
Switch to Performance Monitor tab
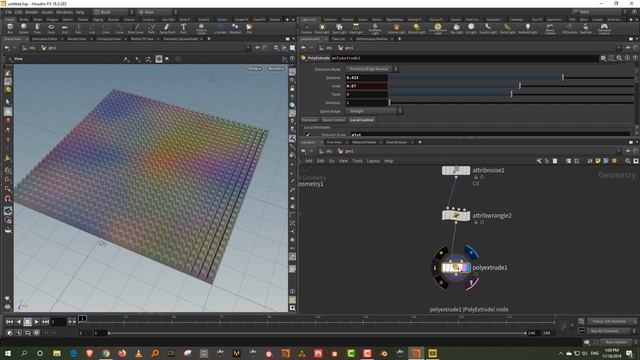pos(371,39)
